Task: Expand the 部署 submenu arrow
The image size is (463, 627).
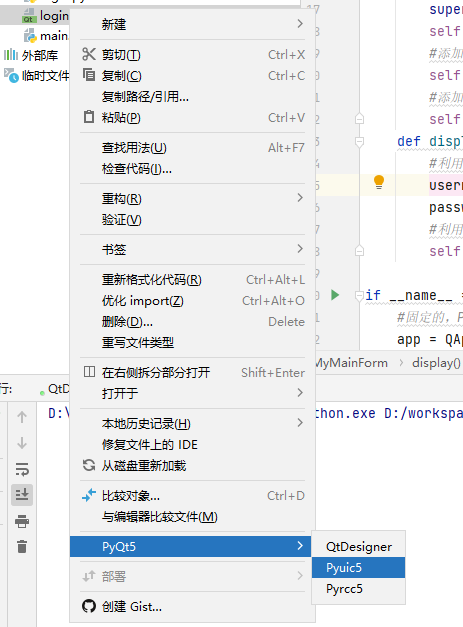Action: [300, 576]
